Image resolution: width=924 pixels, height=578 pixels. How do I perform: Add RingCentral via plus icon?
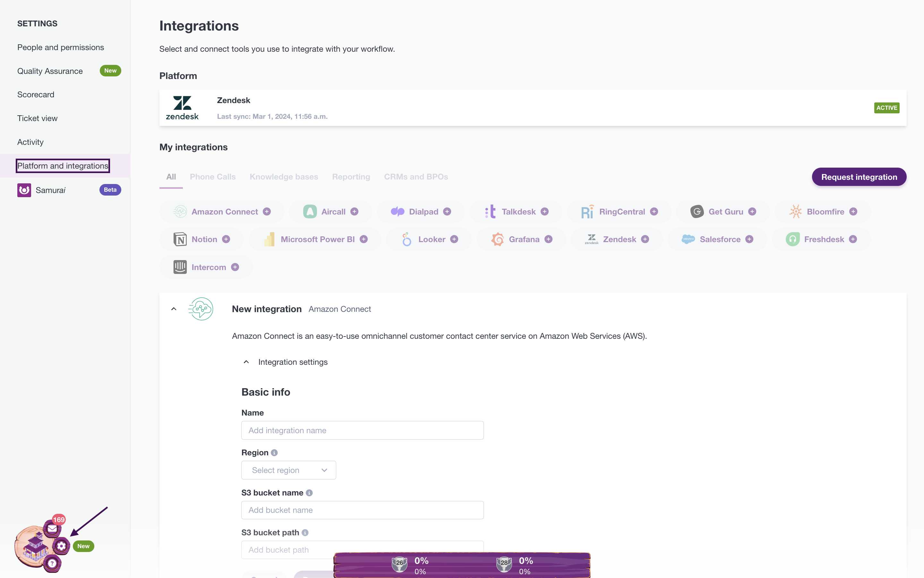654,211
